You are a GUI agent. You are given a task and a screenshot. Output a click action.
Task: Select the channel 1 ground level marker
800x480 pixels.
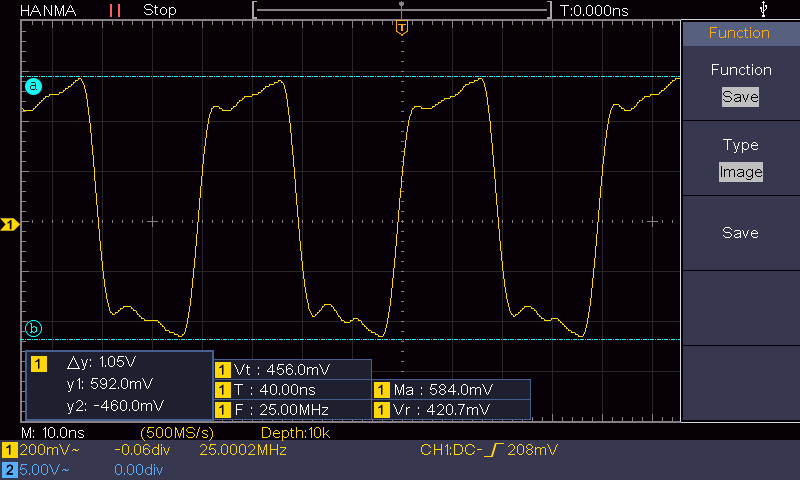click(9, 225)
